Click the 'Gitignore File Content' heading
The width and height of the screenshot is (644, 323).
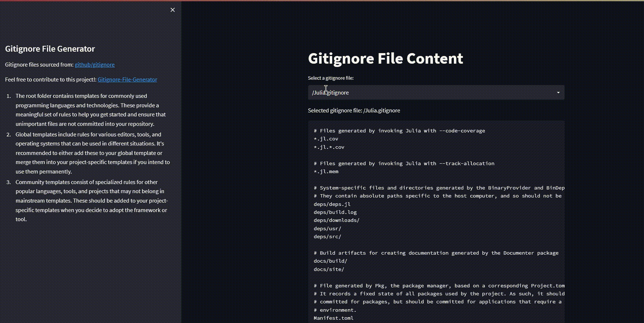point(385,59)
